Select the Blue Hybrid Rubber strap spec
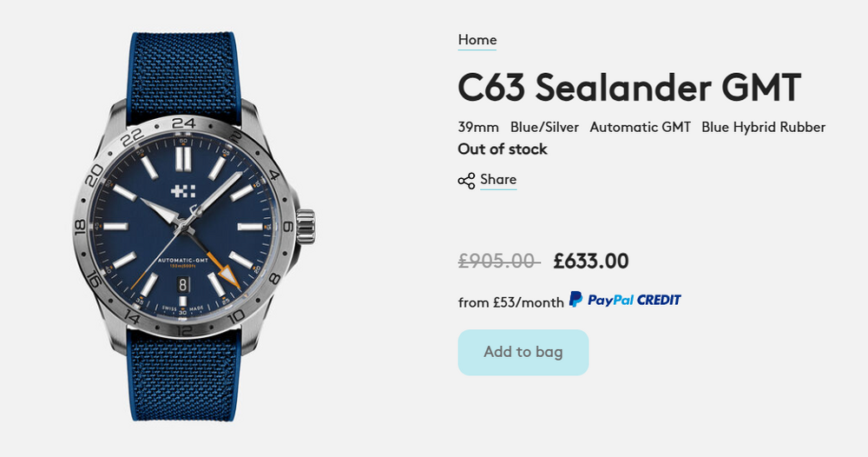The image size is (868, 457). pyautogui.click(x=763, y=128)
